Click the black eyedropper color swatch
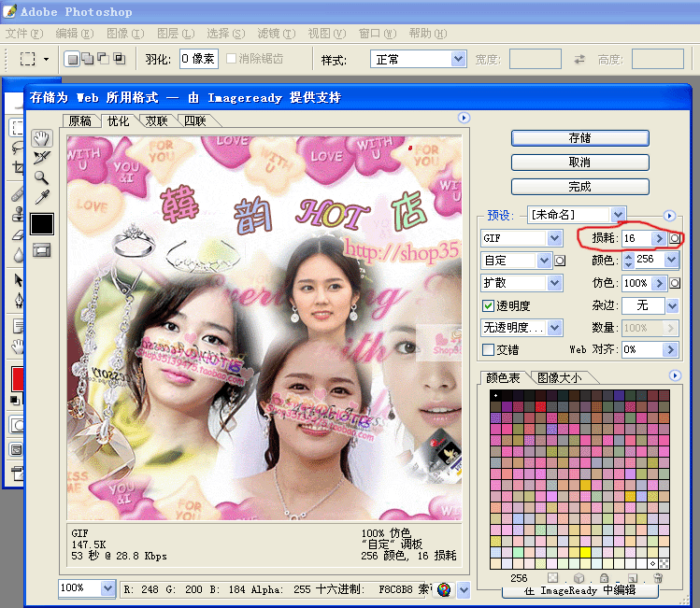The image size is (700, 608). 42,223
